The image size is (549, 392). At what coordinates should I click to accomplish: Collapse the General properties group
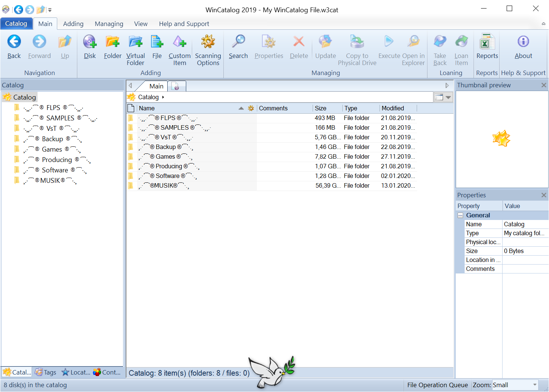(461, 216)
